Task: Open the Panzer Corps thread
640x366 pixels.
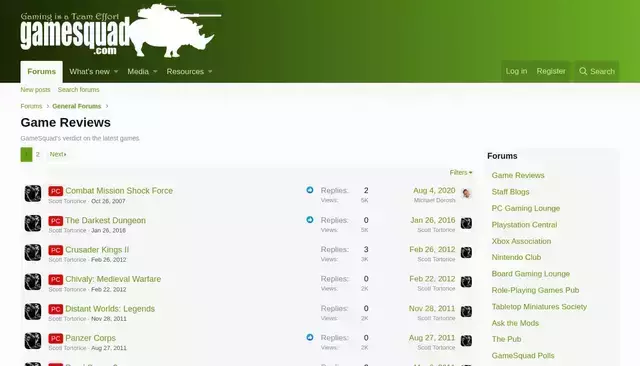Action: click(x=90, y=338)
